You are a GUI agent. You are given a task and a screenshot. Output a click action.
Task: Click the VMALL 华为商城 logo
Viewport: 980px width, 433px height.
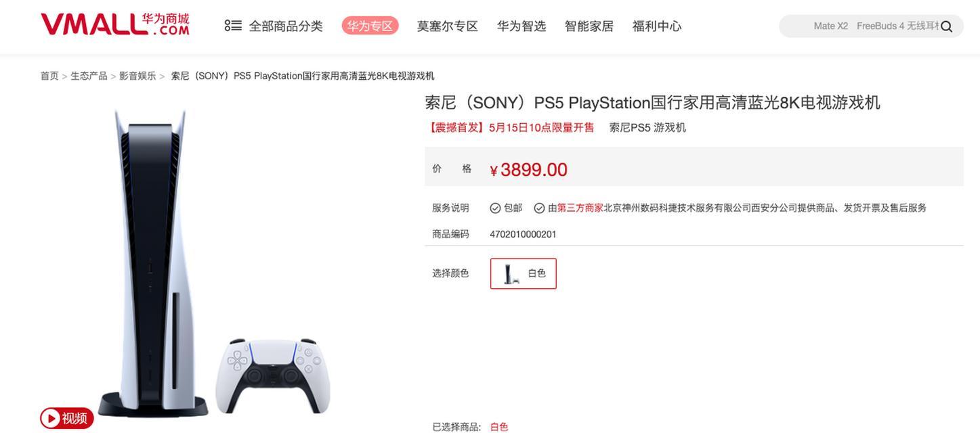(x=115, y=24)
